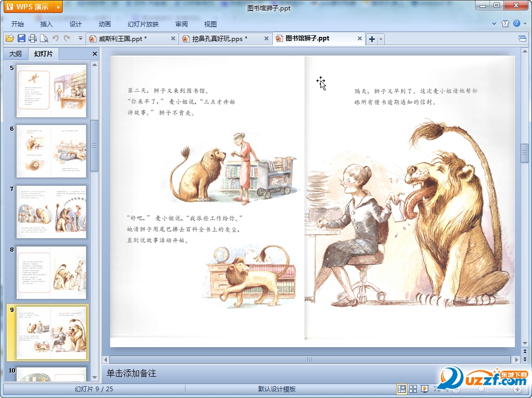Image resolution: width=532 pixels, height=398 pixels.
Task: Click the Print icon
Action: pos(33,39)
